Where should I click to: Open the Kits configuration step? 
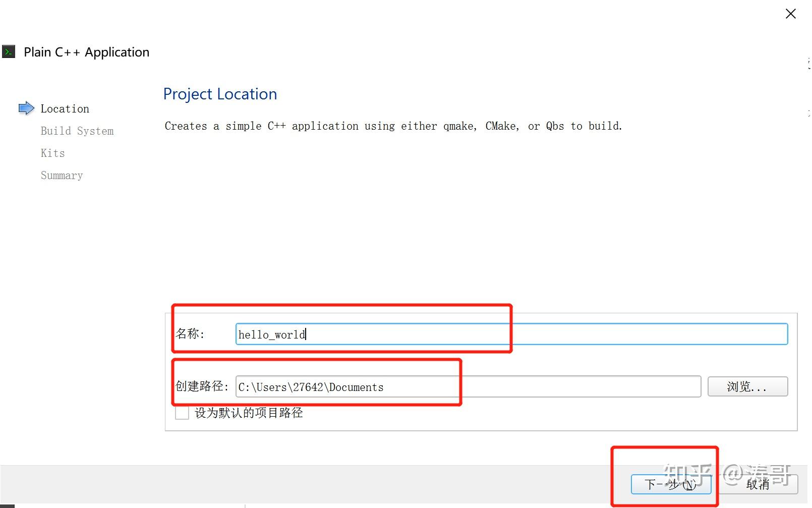coord(52,153)
